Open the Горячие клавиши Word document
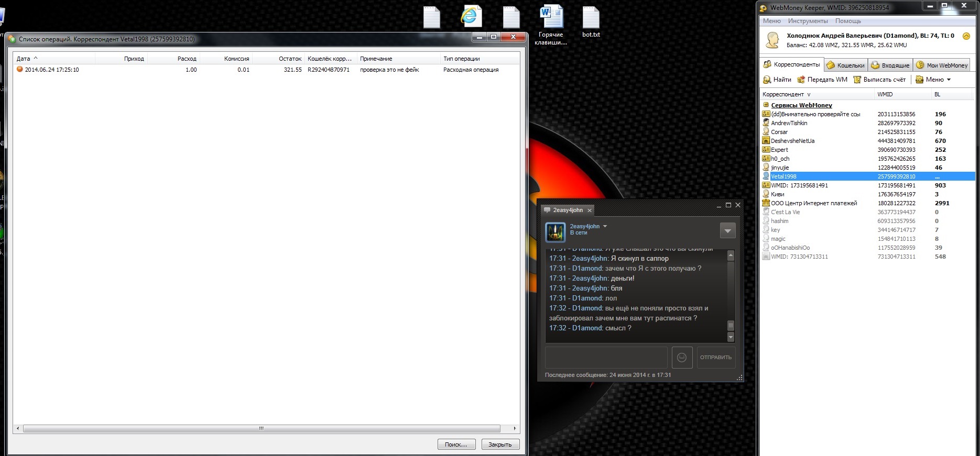Viewport: 980px width, 456px height. 551,24
